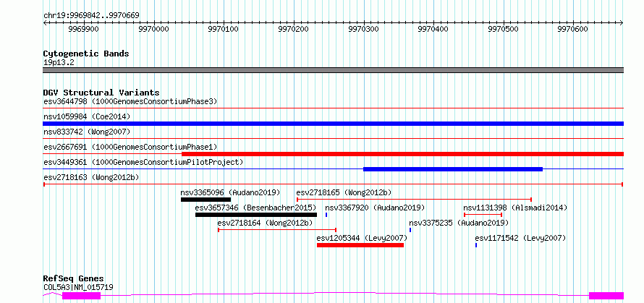Select the esv2718164 red interval line

(277, 230)
